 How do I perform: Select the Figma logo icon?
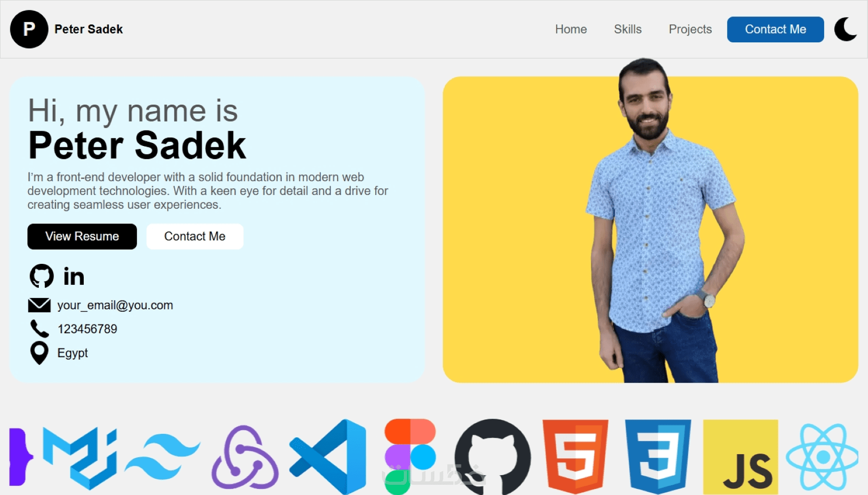[410, 457]
